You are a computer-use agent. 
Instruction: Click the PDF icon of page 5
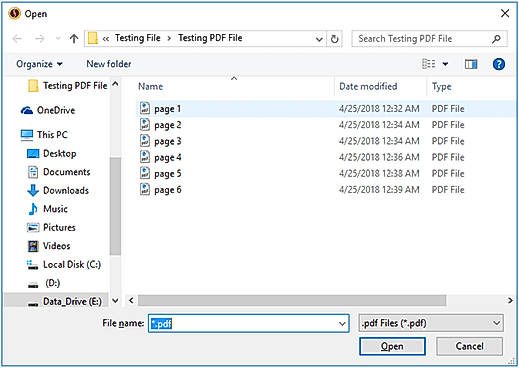145,173
